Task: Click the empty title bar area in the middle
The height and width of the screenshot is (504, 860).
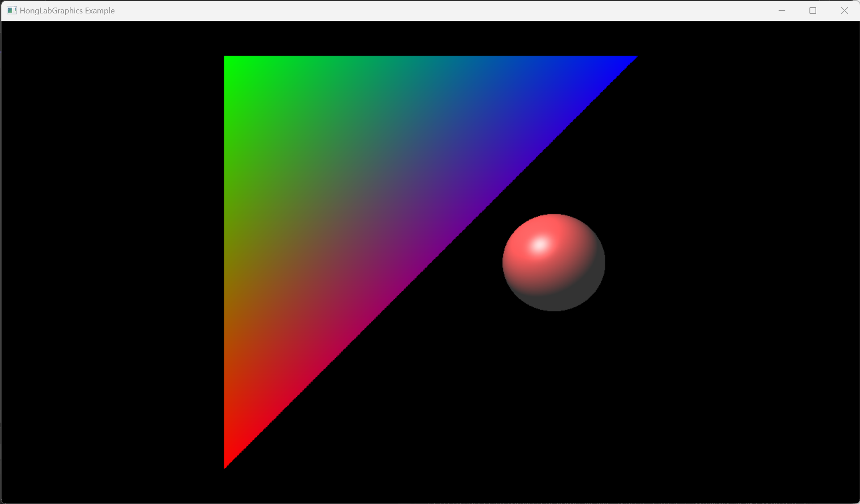Action: coord(429,10)
